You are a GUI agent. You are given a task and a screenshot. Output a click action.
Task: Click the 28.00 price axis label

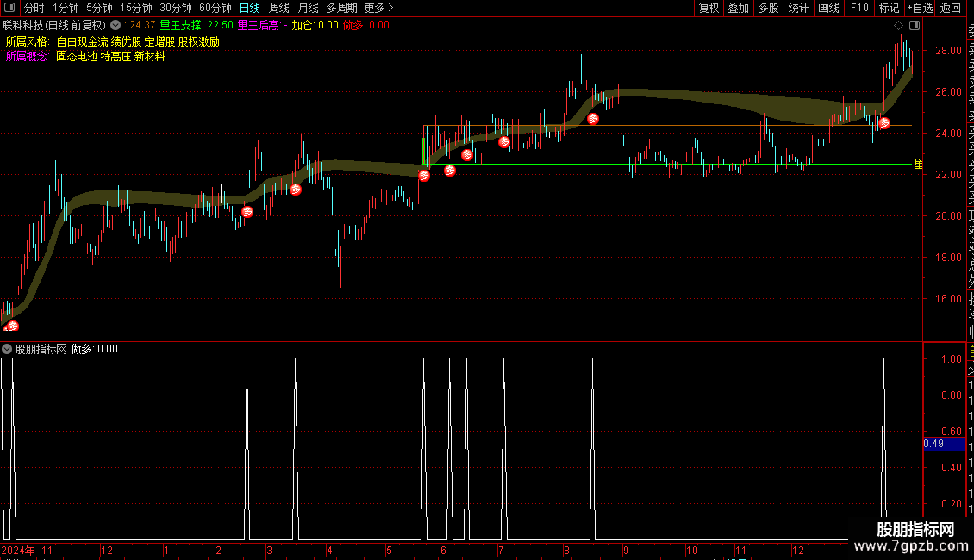click(948, 50)
